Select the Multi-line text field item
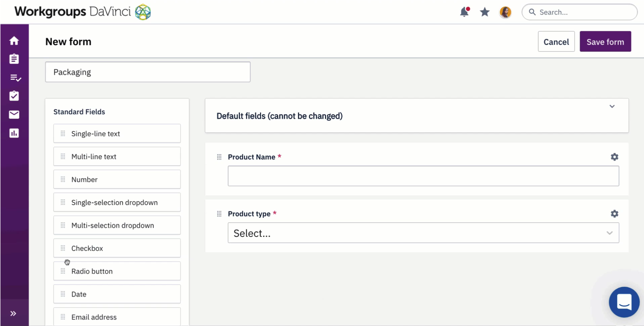 (x=117, y=156)
